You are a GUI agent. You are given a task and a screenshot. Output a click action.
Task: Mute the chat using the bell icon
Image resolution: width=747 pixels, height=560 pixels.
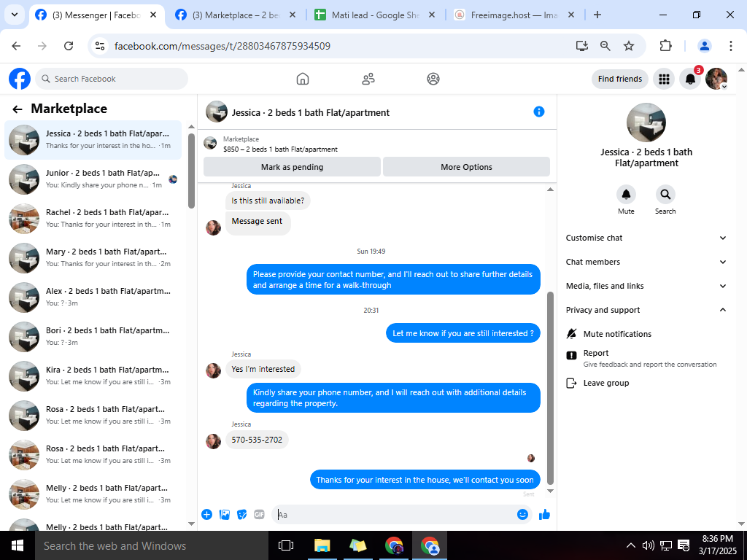point(626,194)
